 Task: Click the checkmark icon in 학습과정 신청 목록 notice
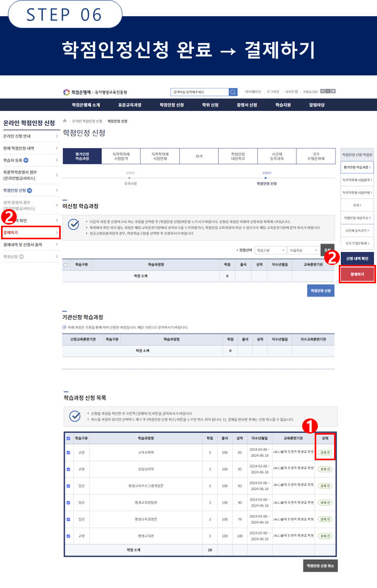point(75,416)
